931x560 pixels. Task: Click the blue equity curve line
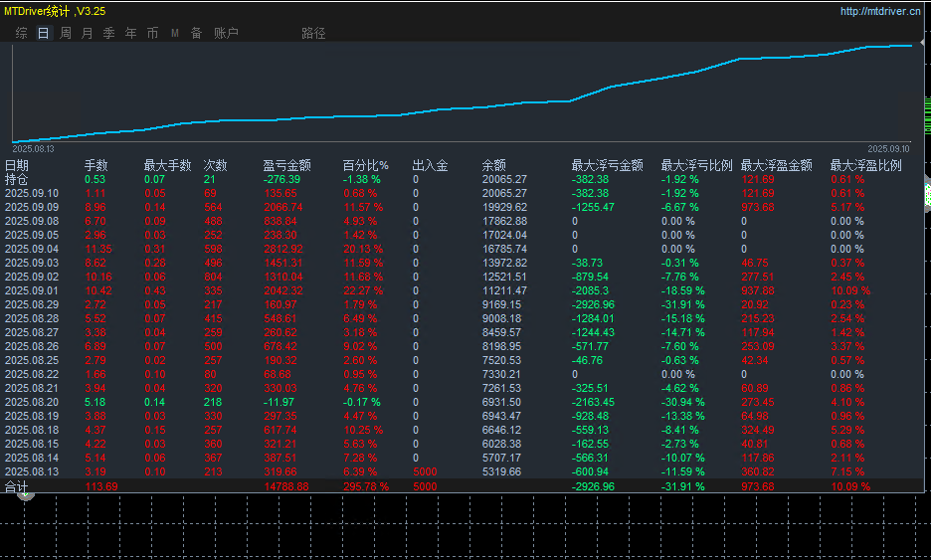464,108
